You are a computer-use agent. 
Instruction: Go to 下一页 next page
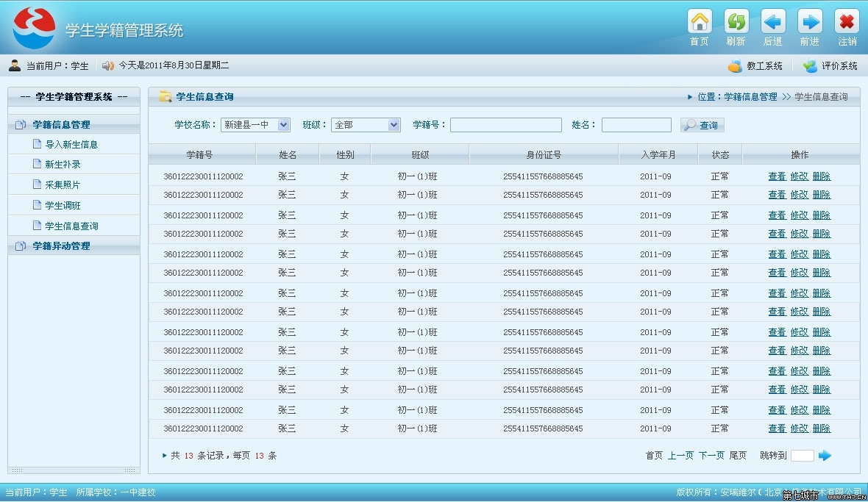coord(709,455)
